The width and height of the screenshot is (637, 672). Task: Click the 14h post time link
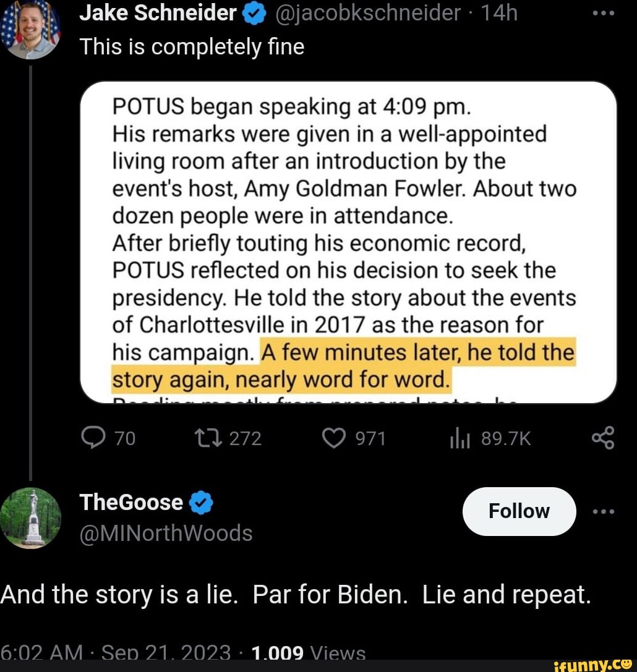point(499,13)
